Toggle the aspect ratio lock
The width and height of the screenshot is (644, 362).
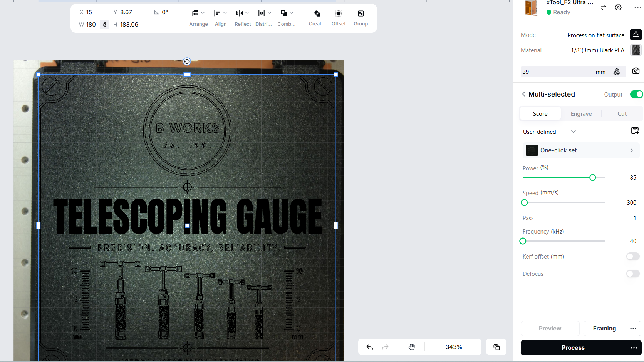coord(104,24)
